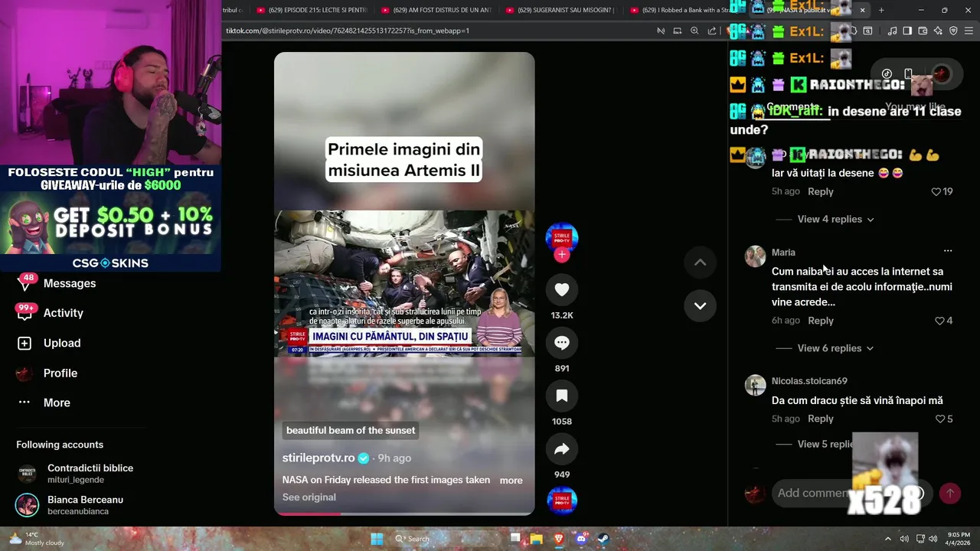The width and height of the screenshot is (980, 551).
Task: Open the clock showing 9:05 PM
Action: coord(959,539)
